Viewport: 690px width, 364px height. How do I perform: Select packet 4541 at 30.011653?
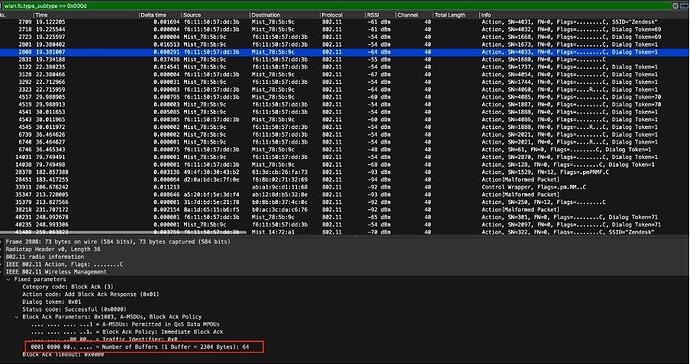pyautogui.click(x=345, y=112)
